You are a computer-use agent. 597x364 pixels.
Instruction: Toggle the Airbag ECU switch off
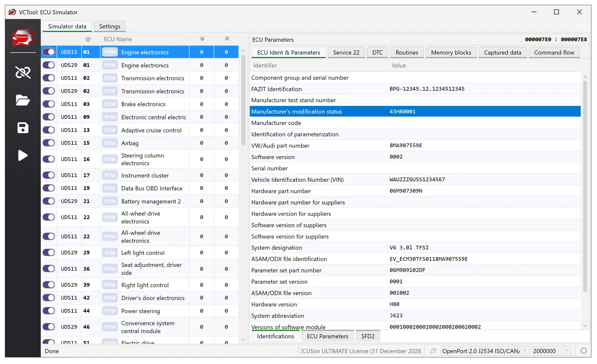(49, 143)
